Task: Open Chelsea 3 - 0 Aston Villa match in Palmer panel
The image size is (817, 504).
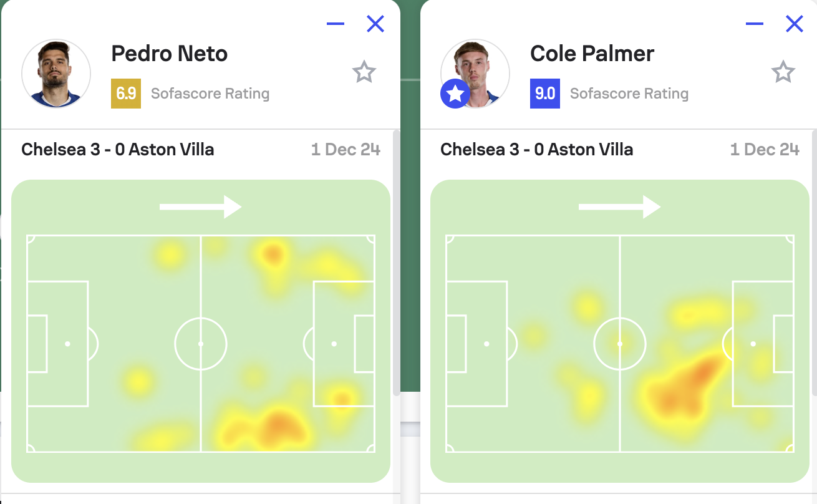Action: pyautogui.click(x=537, y=150)
